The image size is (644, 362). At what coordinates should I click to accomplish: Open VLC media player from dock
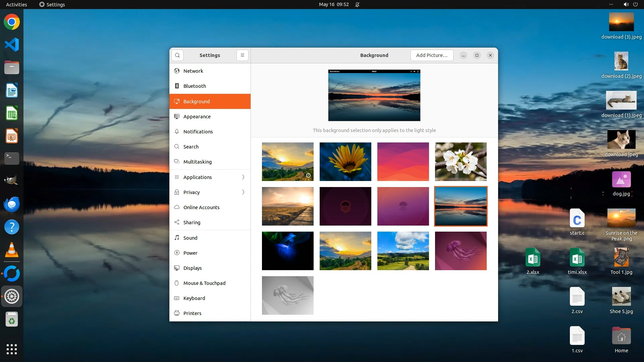[12, 250]
